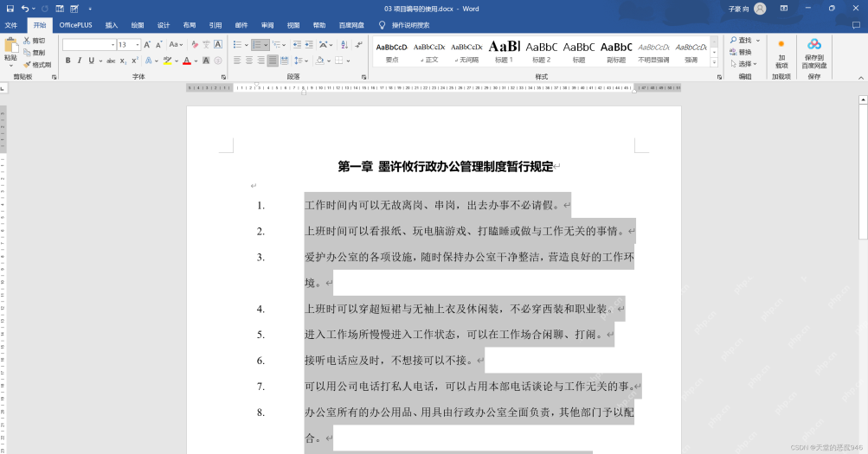Screen dimensions: 868x454
Task: Open the Comments speech bubble icon
Action: (x=856, y=25)
